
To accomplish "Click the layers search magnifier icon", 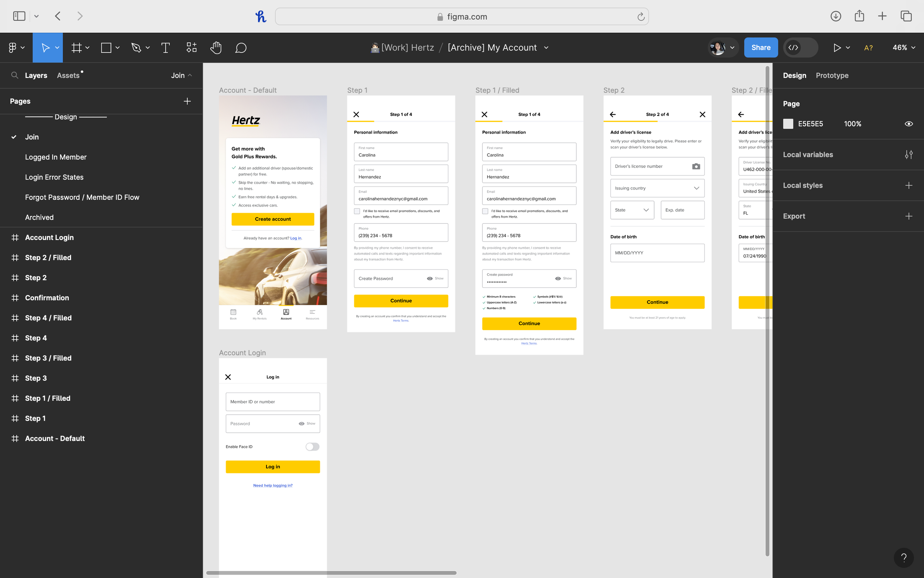I will click(x=14, y=75).
